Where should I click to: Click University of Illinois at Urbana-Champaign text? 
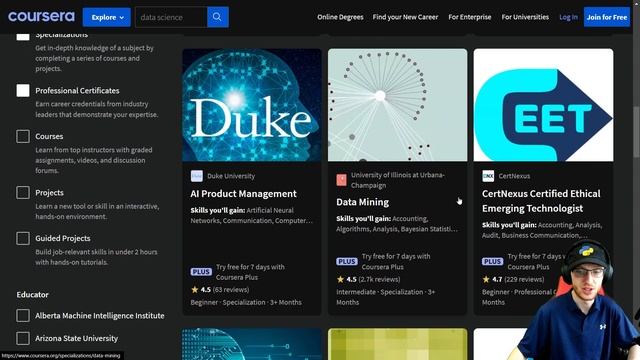pos(398,180)
